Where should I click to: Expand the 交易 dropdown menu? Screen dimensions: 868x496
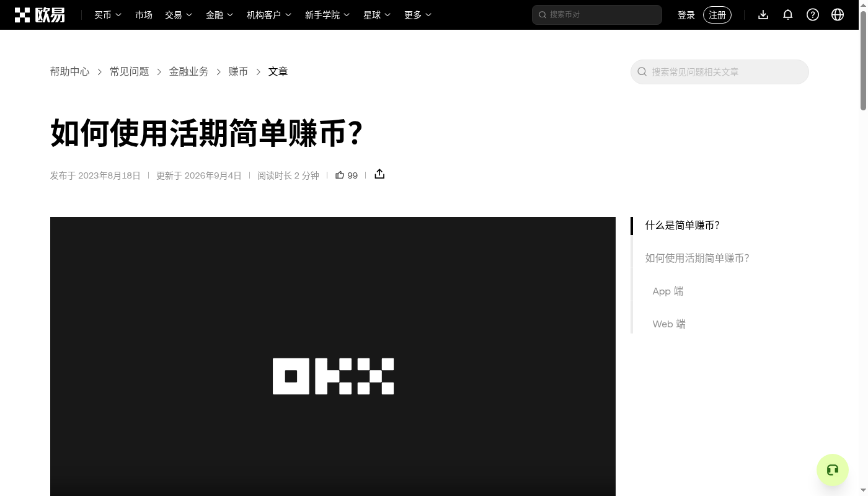tap(179, 15)
